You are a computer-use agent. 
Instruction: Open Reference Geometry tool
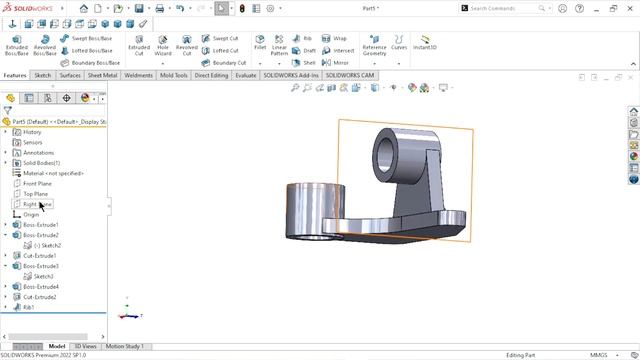tap(374, 45)
